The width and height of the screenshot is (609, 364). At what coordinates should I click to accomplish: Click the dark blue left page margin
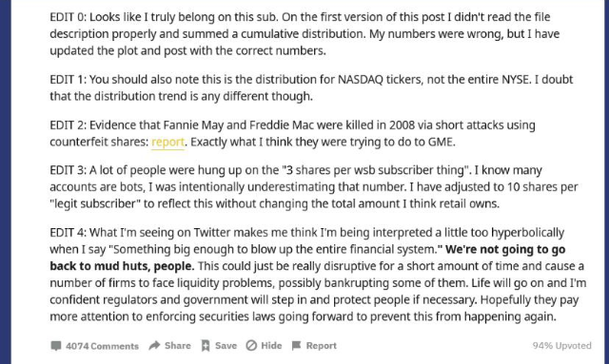(6, 182)
